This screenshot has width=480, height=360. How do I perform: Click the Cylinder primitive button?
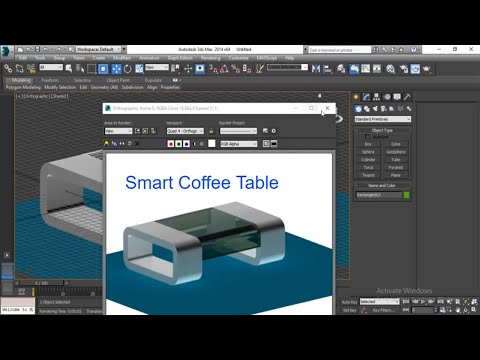[x=368, y=159]
